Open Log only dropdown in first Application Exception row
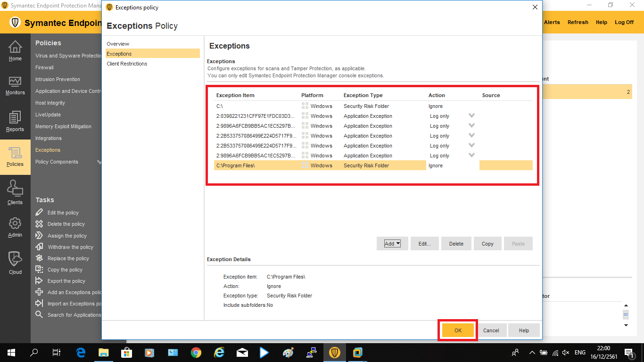Screen dimensions: 644x362 click(x=471, y=116)
